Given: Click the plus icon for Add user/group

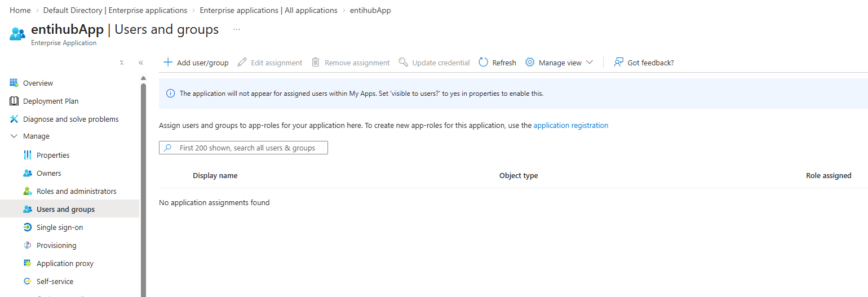Looking at the screenshot, I should (167, 62).
